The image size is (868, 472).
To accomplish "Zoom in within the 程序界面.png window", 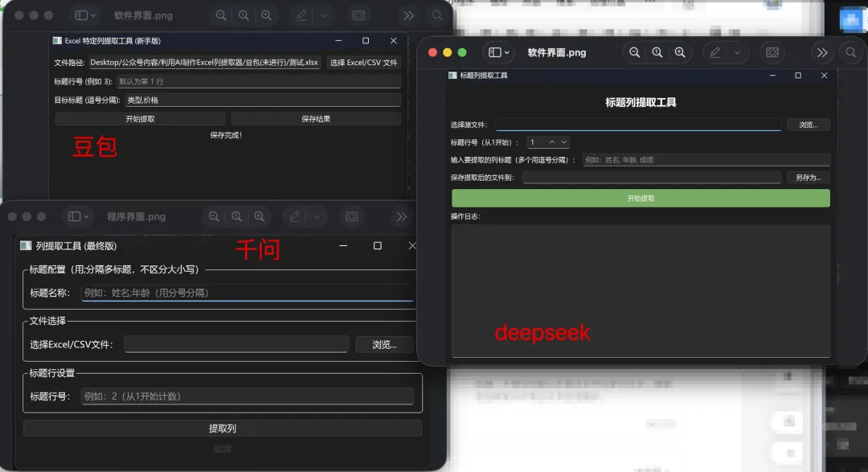I will 259,216.
